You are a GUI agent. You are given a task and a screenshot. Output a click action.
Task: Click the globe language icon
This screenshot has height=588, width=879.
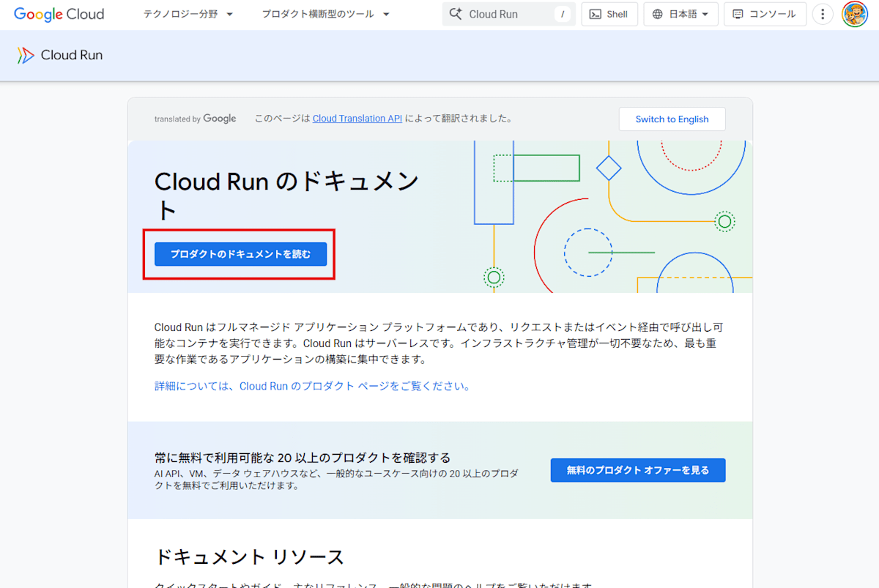click(658, 14)
